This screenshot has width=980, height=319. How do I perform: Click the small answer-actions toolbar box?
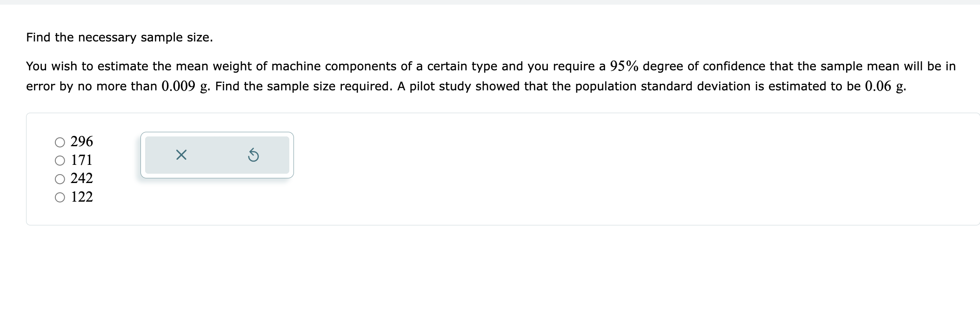tap(217, 156)
